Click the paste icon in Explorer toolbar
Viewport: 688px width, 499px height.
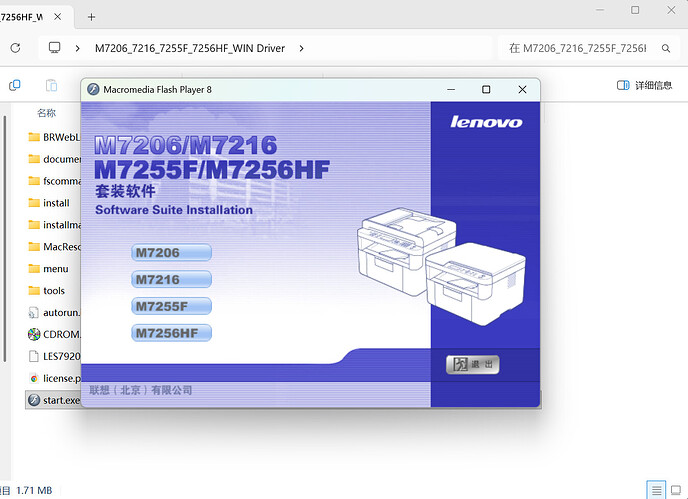click(51, 85)
